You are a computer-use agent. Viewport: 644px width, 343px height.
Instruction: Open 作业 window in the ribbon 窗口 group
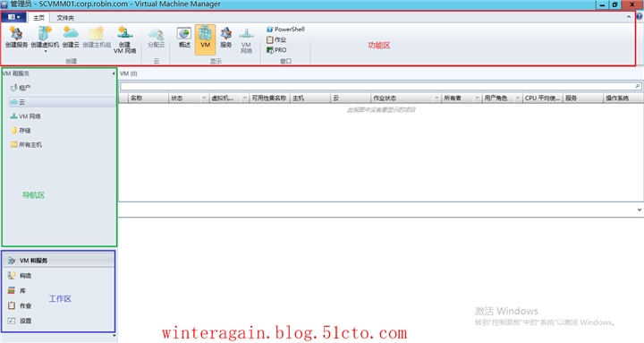(x=276, y=39)
